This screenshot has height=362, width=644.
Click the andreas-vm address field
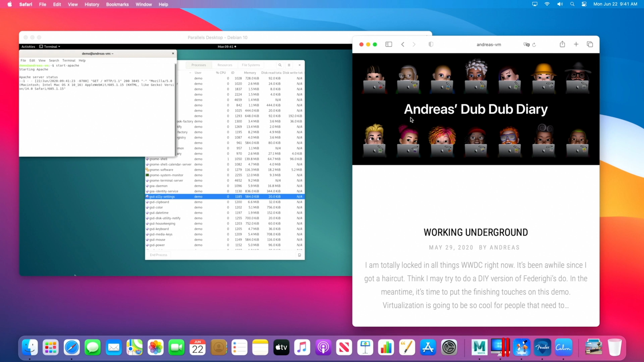pos(488,45)
